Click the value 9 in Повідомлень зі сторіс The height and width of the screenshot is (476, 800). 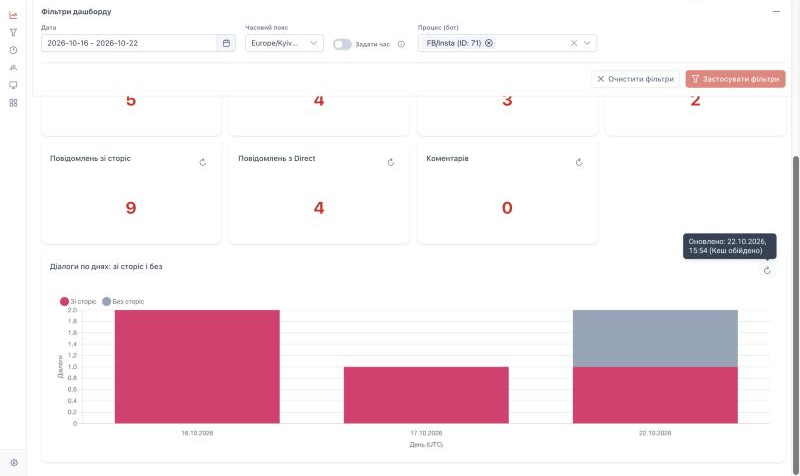[131, 208]
